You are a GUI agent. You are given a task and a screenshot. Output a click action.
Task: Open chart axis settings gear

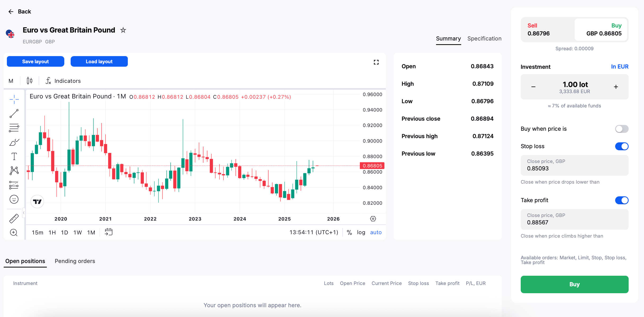(x=373, y=219)
